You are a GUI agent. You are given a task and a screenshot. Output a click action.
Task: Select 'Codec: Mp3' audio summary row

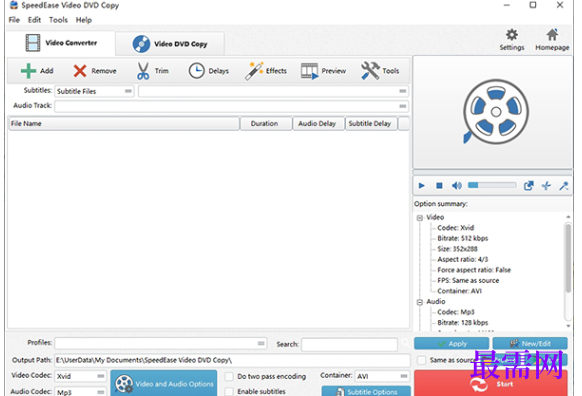point(456,312)
